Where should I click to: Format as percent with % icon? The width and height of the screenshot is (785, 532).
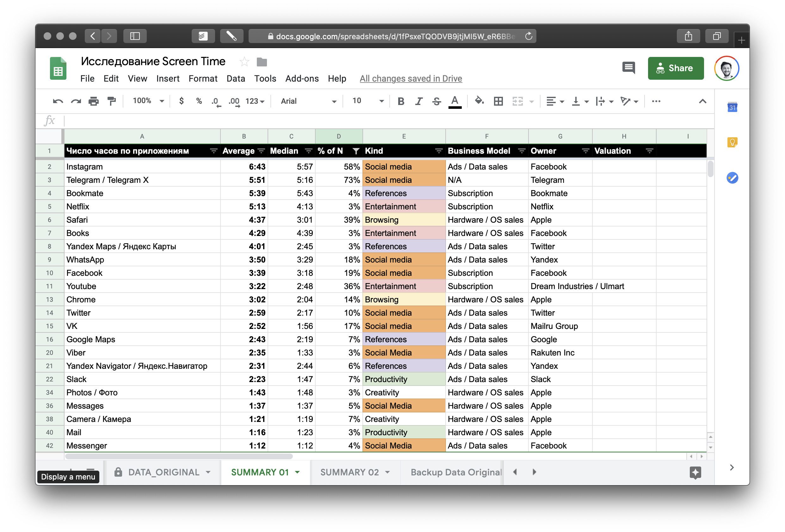(199, 101)
